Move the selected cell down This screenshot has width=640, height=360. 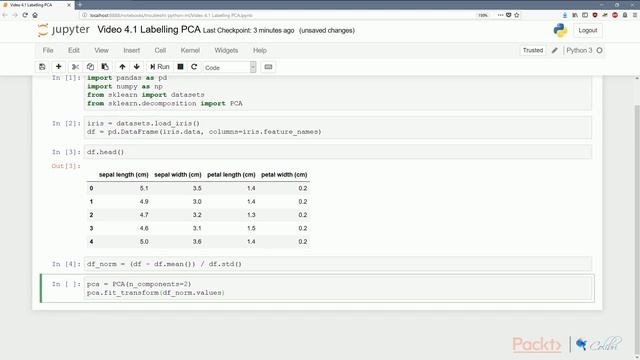pos(137,67)
